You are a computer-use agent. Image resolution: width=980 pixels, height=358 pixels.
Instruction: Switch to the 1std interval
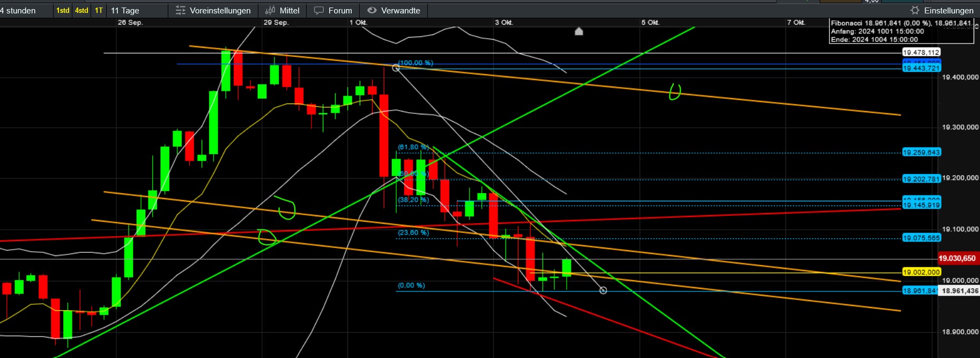(63, 10)
